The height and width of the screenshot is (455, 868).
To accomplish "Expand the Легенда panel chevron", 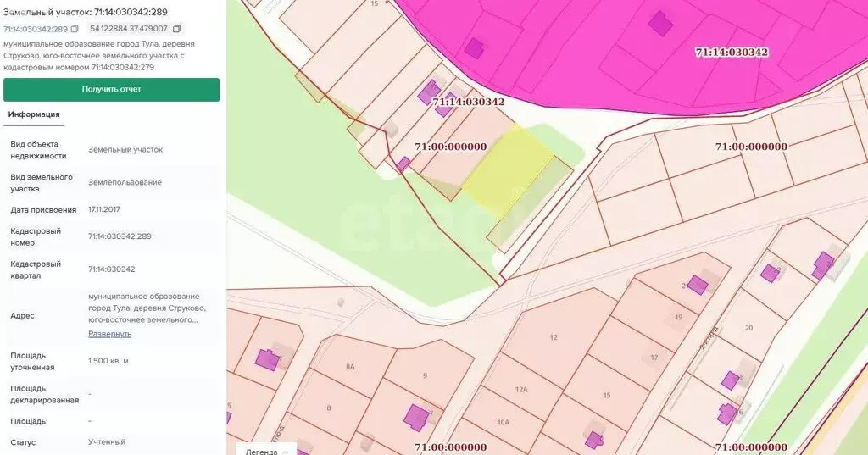I will click(x=285, y=451).
